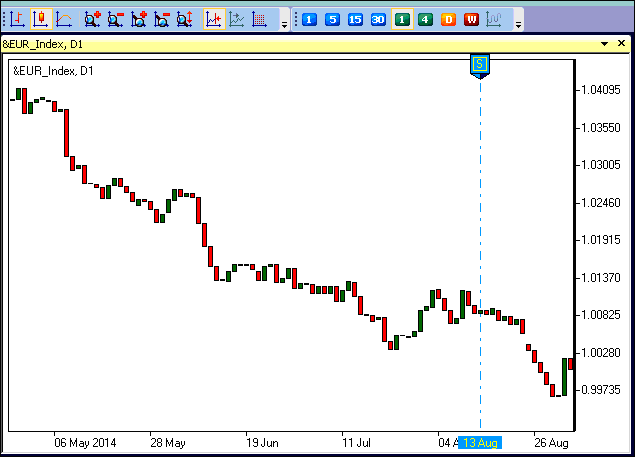Toggle the chart grid display
The image size is (635, 457).
point(260,19)
